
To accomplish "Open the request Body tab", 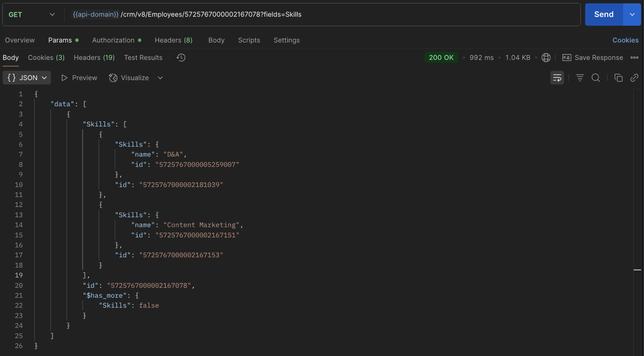I will click(x=216, y=40).
